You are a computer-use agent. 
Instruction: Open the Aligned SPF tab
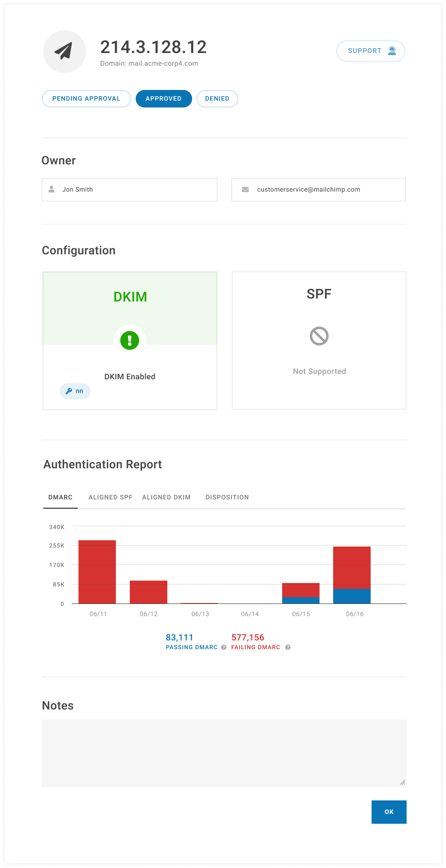[x=110, y=497]
